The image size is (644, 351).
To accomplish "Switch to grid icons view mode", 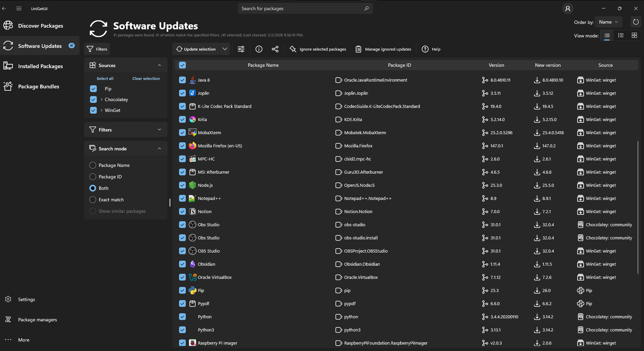I will 634,35.
